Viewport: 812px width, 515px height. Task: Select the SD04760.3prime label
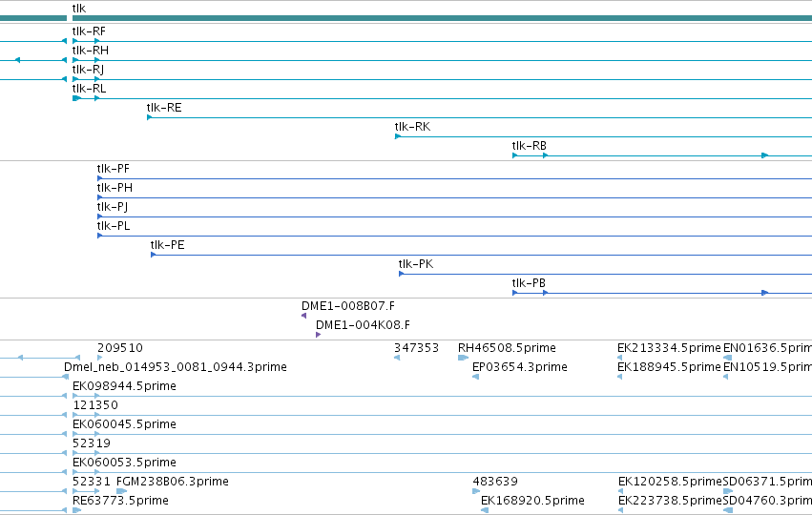767,502
